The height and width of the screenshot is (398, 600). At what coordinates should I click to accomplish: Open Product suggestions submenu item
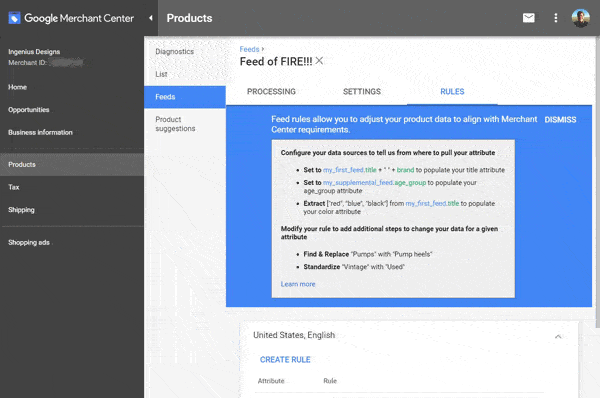pos(175,124)
